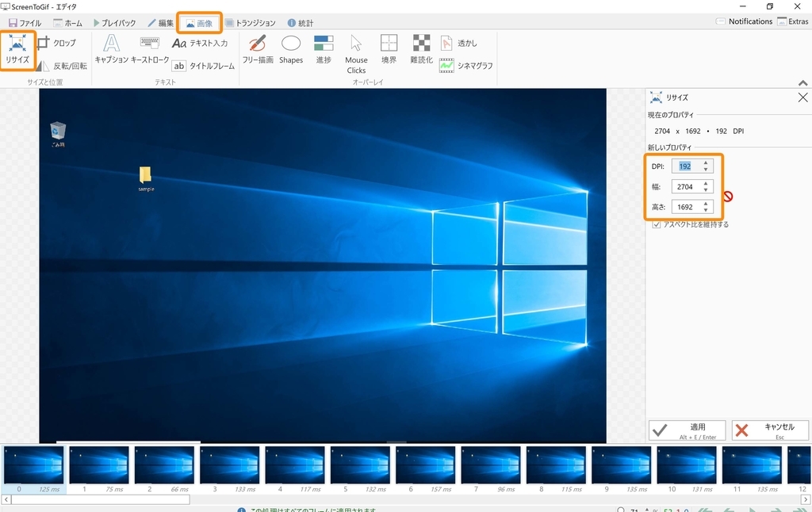Image resolution: width=812 pixels, height=512 pixels.
Task: Select frame 9 thumbnail
Action: [x=621, y=465]
